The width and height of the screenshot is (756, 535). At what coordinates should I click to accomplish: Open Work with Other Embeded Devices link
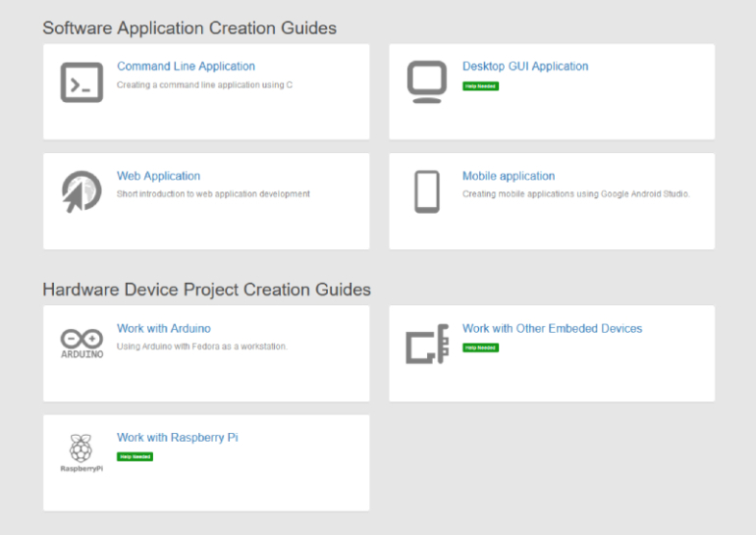point(552,329)
